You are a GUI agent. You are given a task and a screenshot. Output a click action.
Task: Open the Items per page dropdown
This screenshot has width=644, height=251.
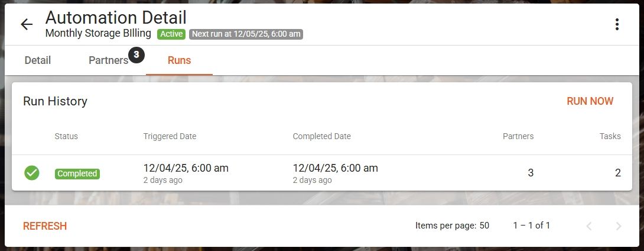(484, 226)
